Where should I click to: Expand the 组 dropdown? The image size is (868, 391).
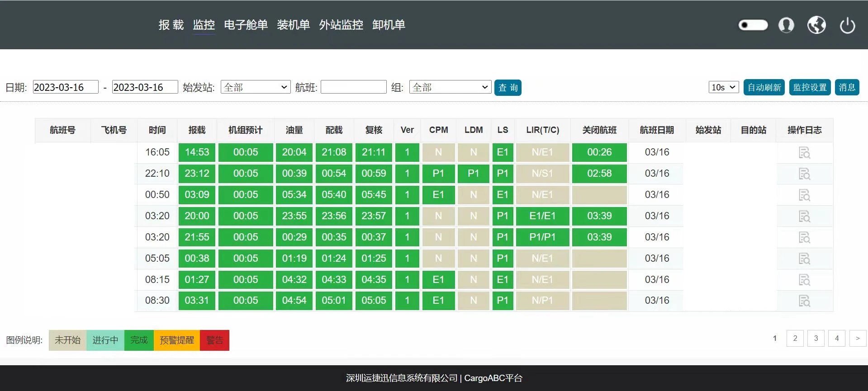tap(450, 87)
